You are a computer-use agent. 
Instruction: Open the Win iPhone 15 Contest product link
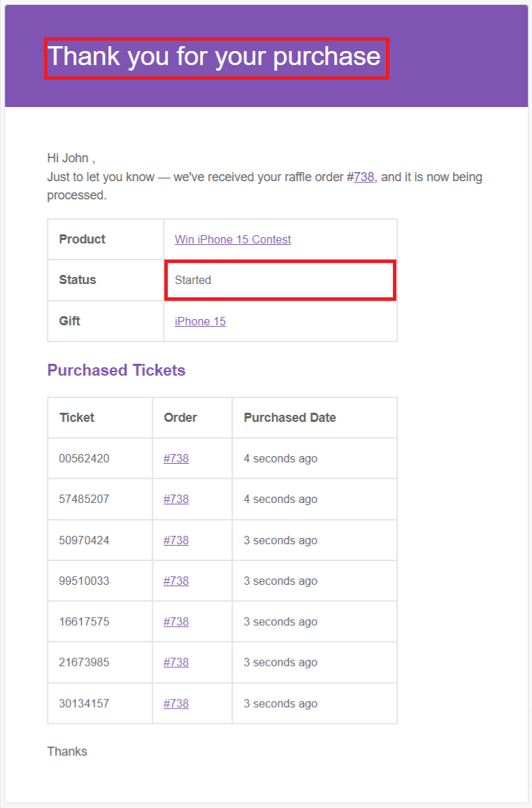(x=232, y=239)
